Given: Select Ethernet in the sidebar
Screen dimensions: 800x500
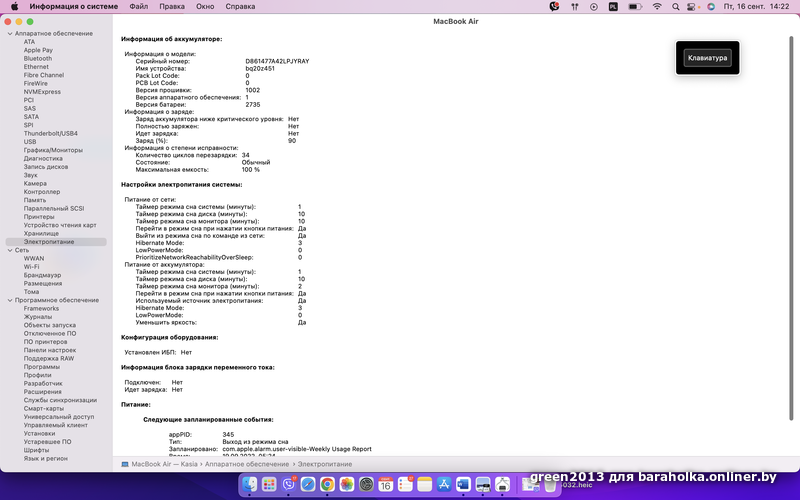Looking at the screenshot, I should [36, 67].
